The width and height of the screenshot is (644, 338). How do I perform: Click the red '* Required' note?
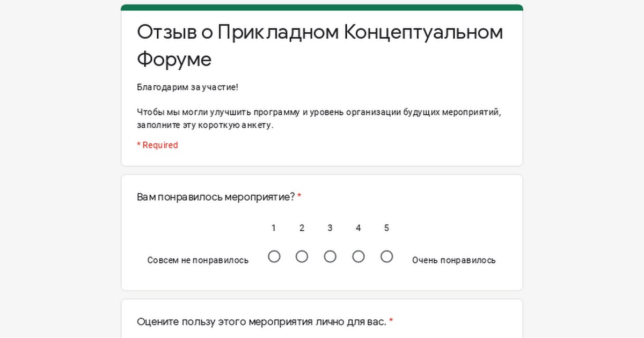[x=157, y=145]
